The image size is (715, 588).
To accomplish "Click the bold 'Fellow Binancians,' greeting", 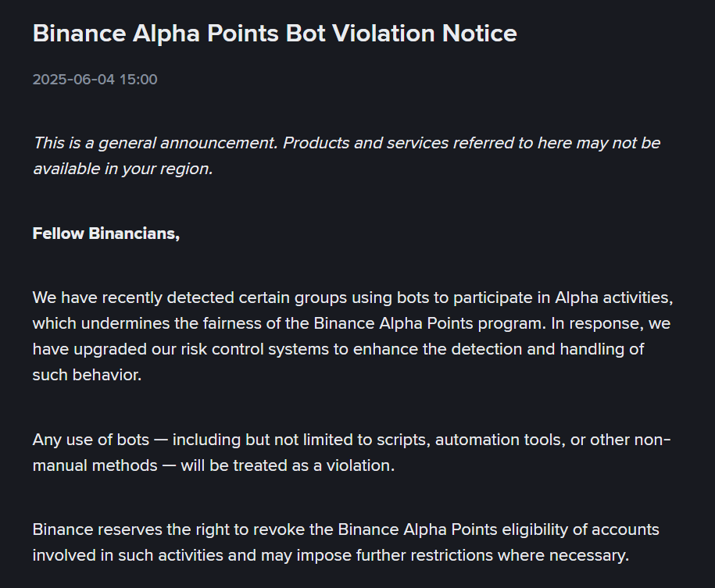I will coord(106,233).
